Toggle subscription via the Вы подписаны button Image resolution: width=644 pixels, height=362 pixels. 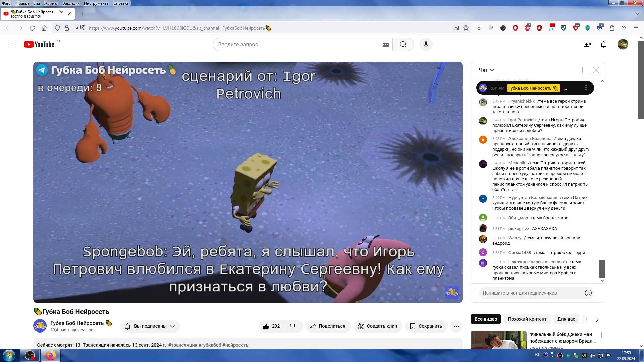(x=150, y=326)
